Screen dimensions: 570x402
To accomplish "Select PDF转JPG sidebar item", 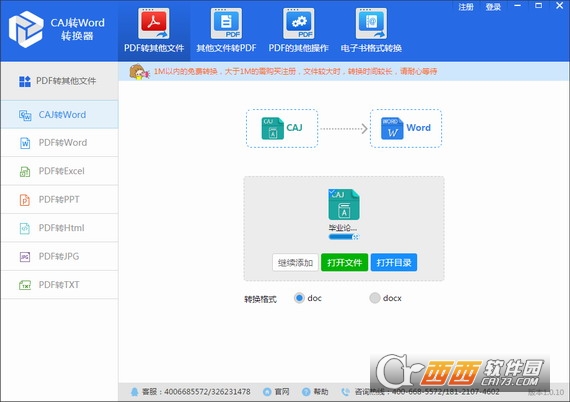I will (59, 256).
